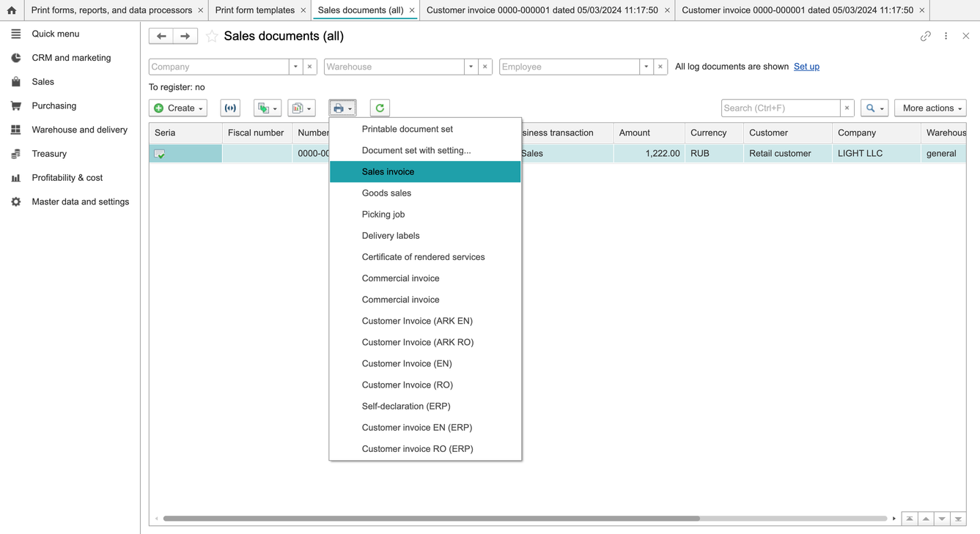Navigate back with left arrow button
Screen dimensions: 980x534
pyautogui.click(x=161, y=36)
